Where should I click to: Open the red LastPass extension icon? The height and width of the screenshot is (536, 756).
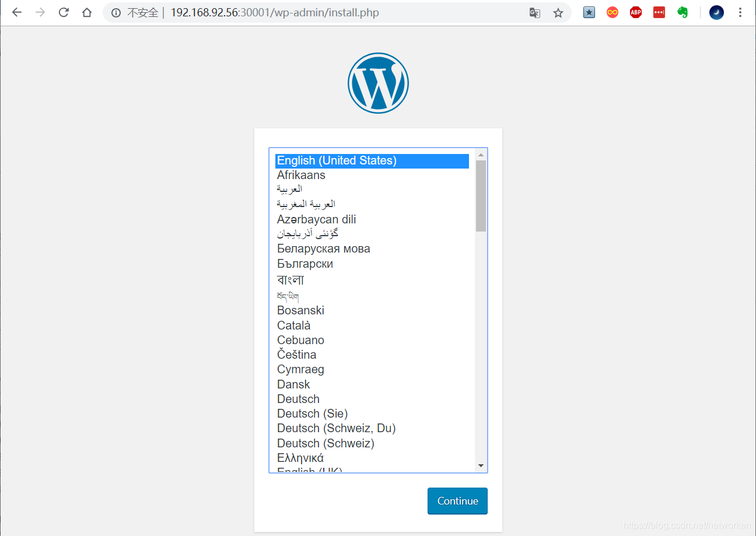(x=659, y=12)
